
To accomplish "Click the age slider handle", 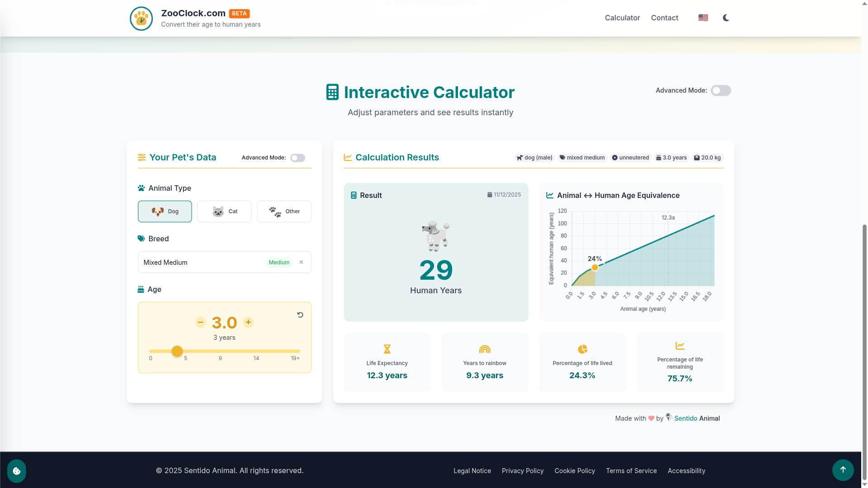I will (177, 351).
